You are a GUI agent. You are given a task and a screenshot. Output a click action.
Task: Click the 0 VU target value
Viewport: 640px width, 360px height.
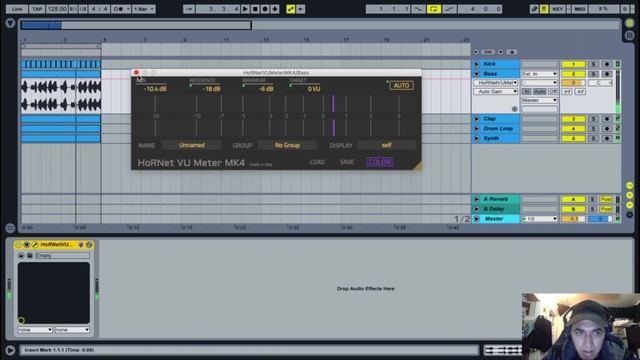314,89
